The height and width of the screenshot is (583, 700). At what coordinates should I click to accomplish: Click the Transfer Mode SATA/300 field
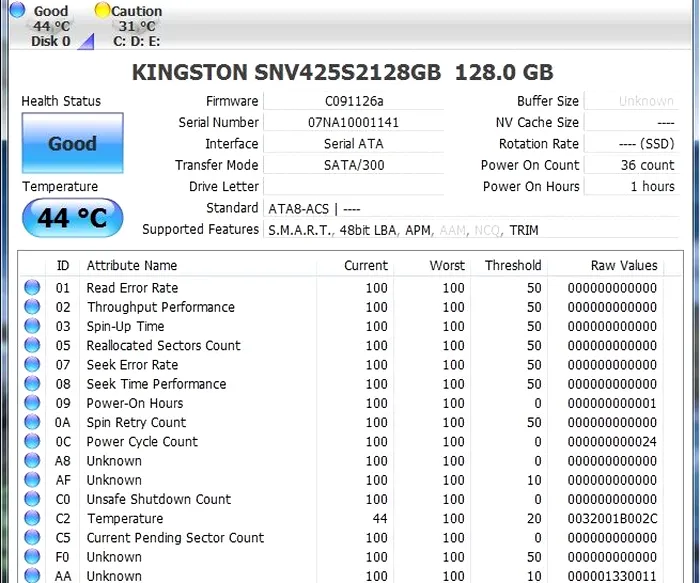click(x=354, y=165)
